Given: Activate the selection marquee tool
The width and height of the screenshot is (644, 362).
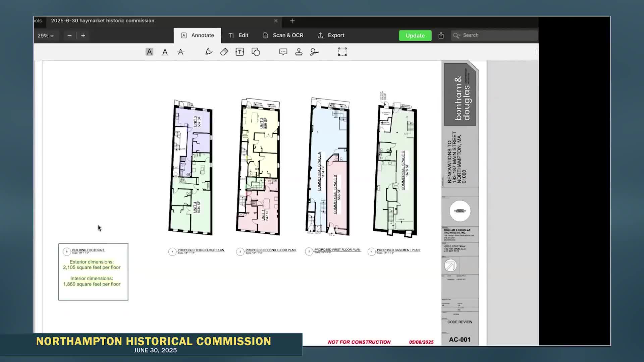Looking at the screenshot, I should [x=342, y=52].
